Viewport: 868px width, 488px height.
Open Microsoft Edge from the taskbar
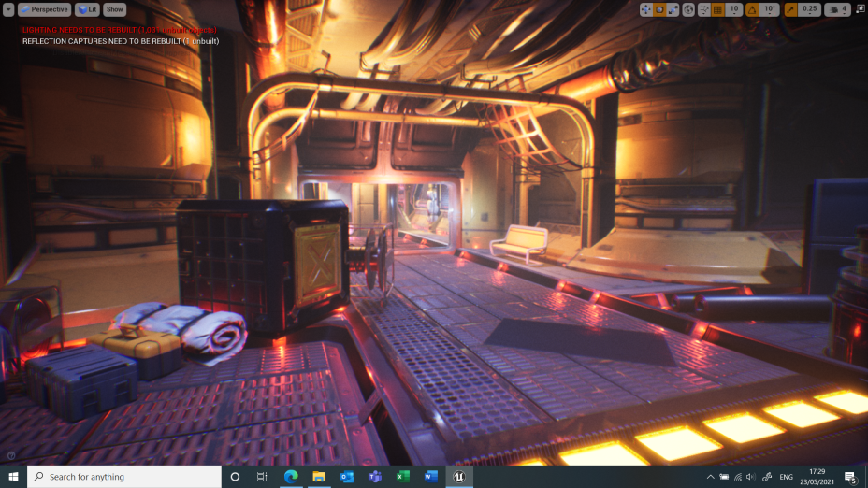[x=291, y=477]
